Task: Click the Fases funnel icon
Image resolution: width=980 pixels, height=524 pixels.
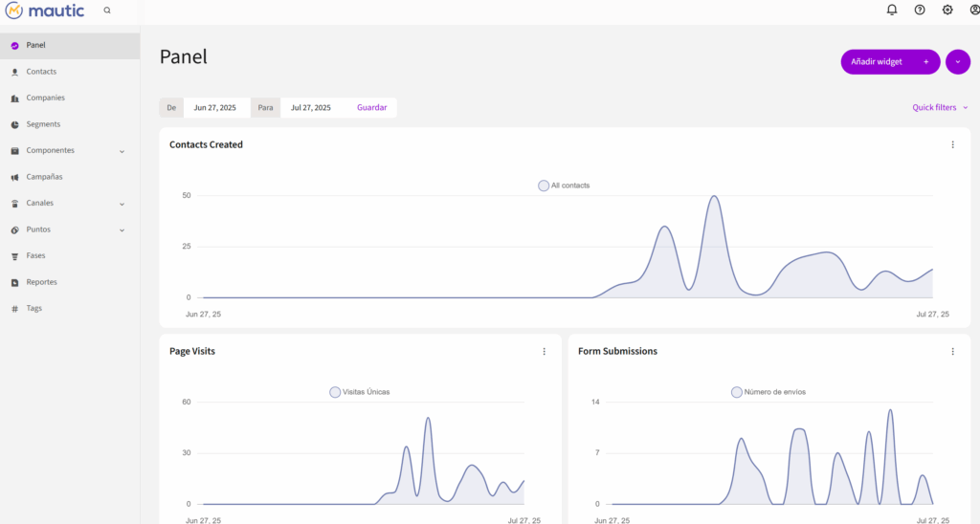Action: 15,256
